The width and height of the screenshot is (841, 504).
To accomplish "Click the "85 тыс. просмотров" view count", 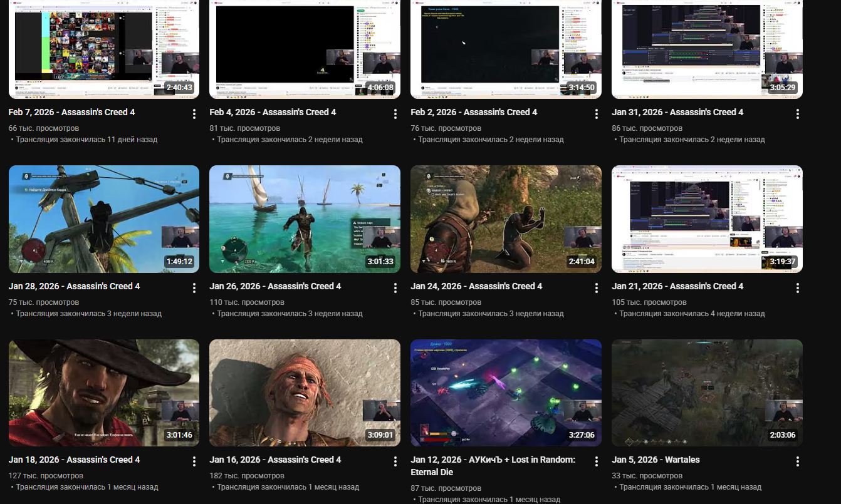I will pos(446,302).
